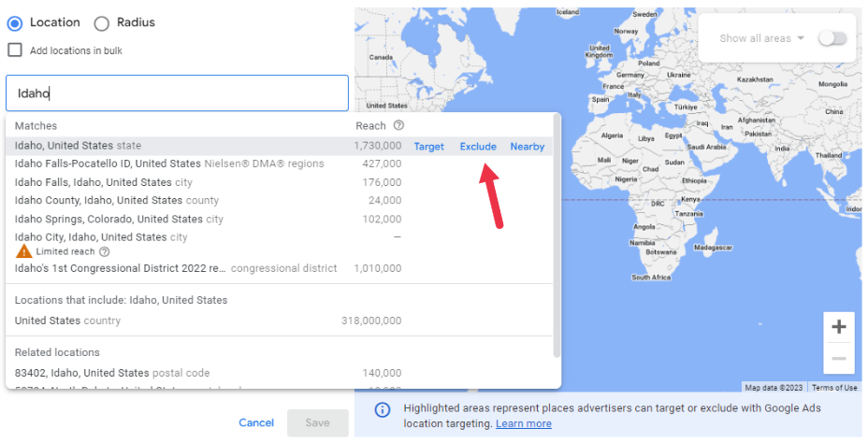Click the location search field containing Idaho
Image resolution: width=868 pixels, height=442 pixels.
(x=177, y=93)
